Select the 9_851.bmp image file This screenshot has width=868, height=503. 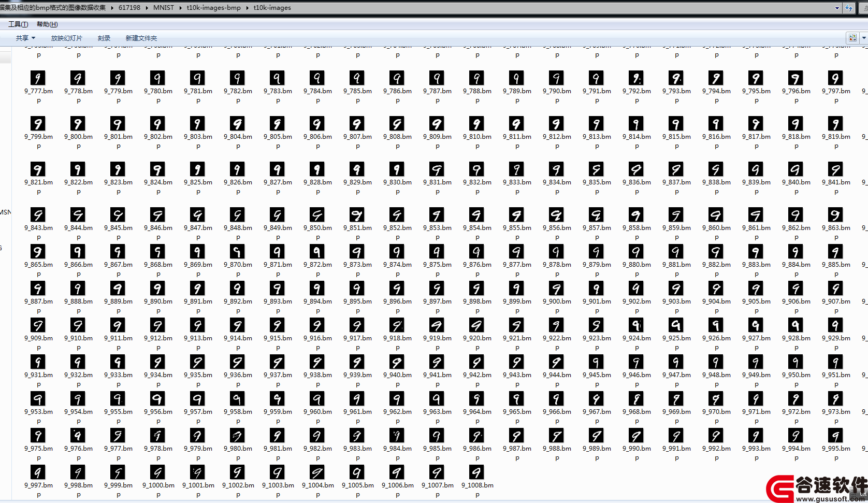(357, 223)
